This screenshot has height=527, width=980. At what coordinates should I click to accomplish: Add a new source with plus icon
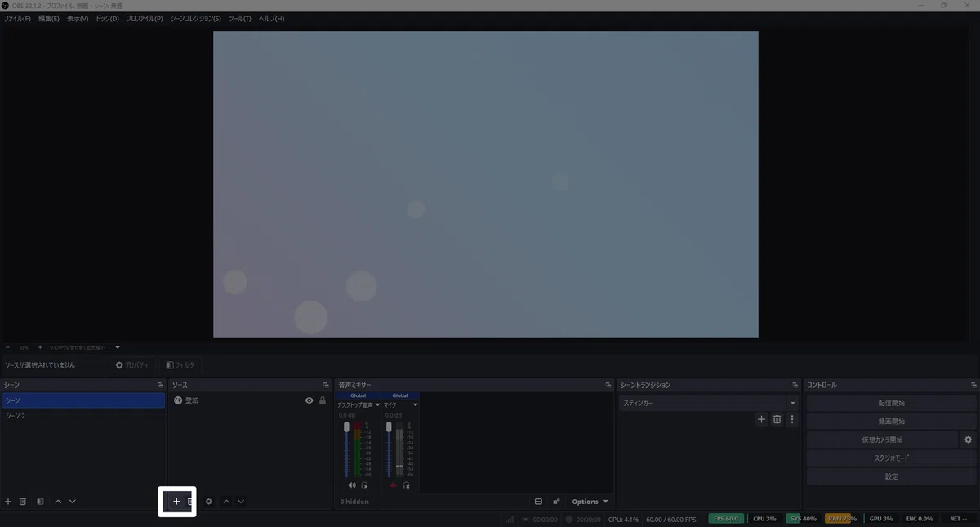tap(176, 502)
